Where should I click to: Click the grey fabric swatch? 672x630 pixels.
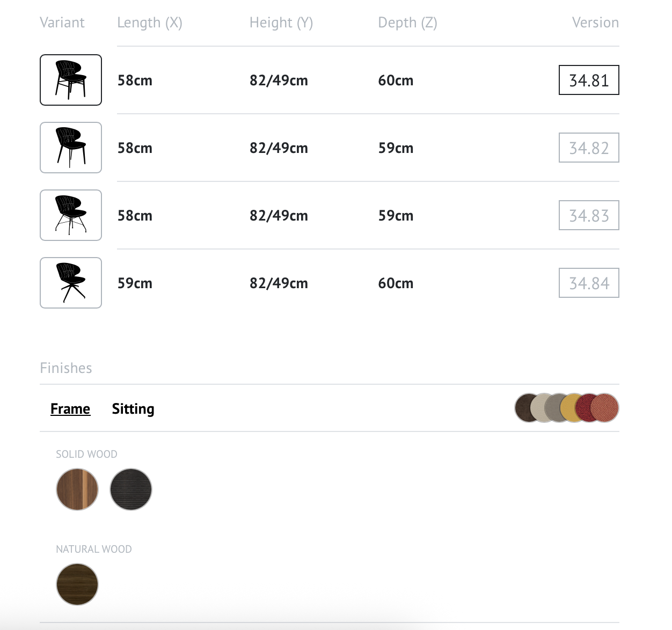coord(552,408)
